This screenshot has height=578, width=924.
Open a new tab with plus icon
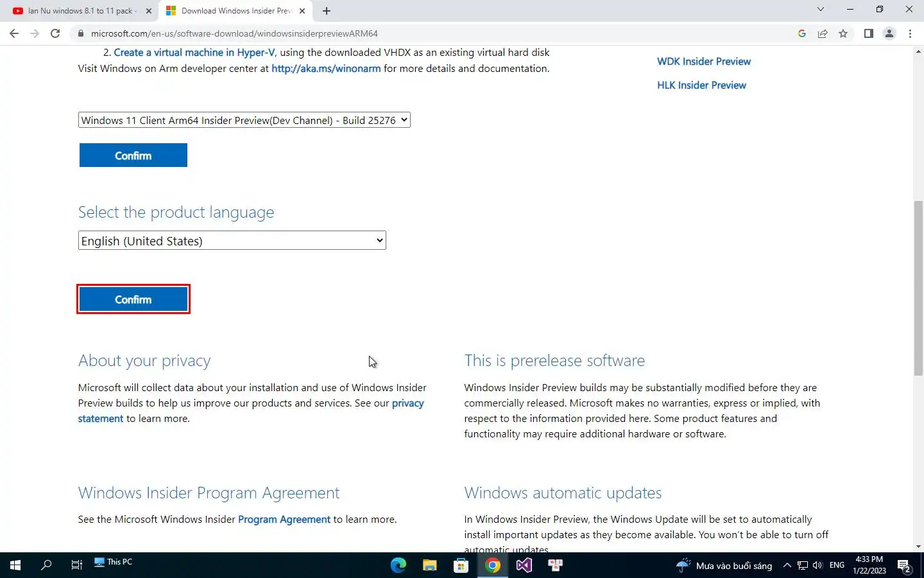pyautogui.click(x=327, y=11)
